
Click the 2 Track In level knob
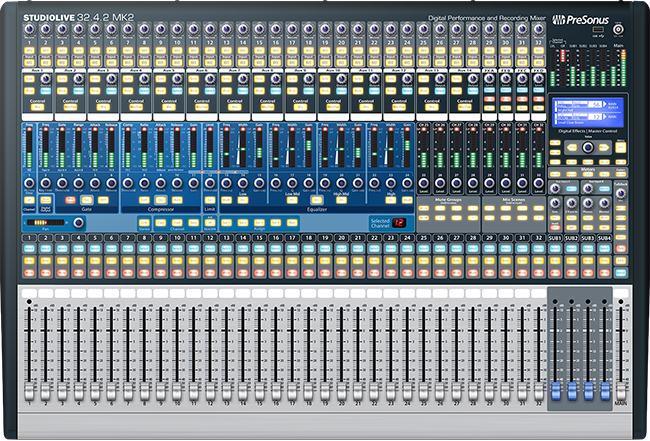571,203
